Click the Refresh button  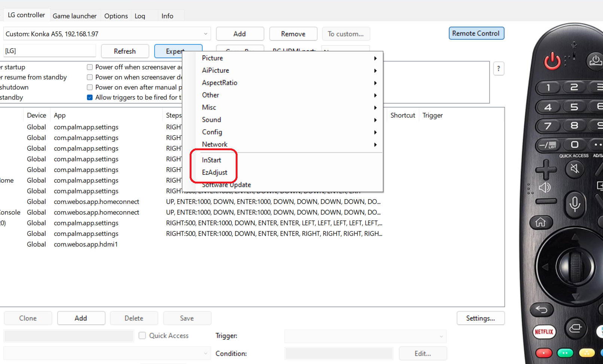pyautogui.click(x=125, y=51)
